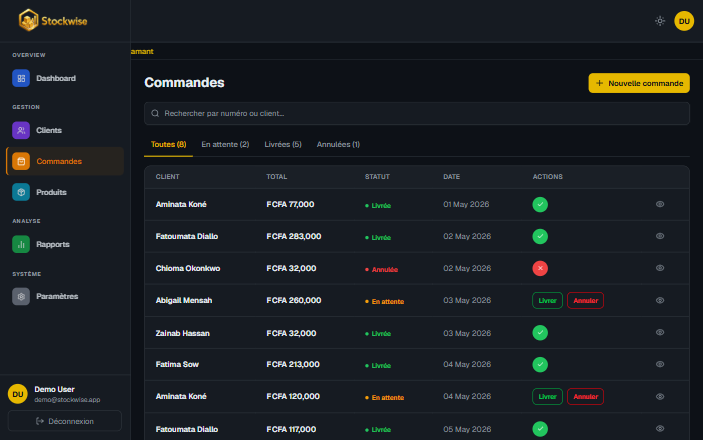The width and height of the screenshot is (703, 440).
Task: Go to Produits page
Action: coord(65,192)
